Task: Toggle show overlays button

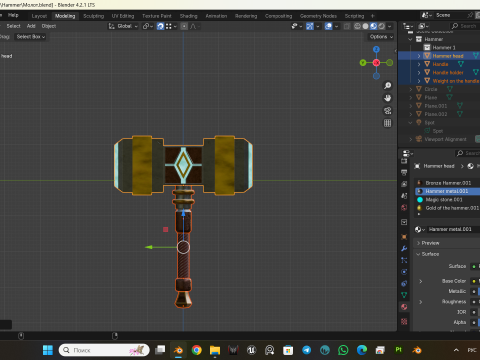Action: click(x=328, y=26)
